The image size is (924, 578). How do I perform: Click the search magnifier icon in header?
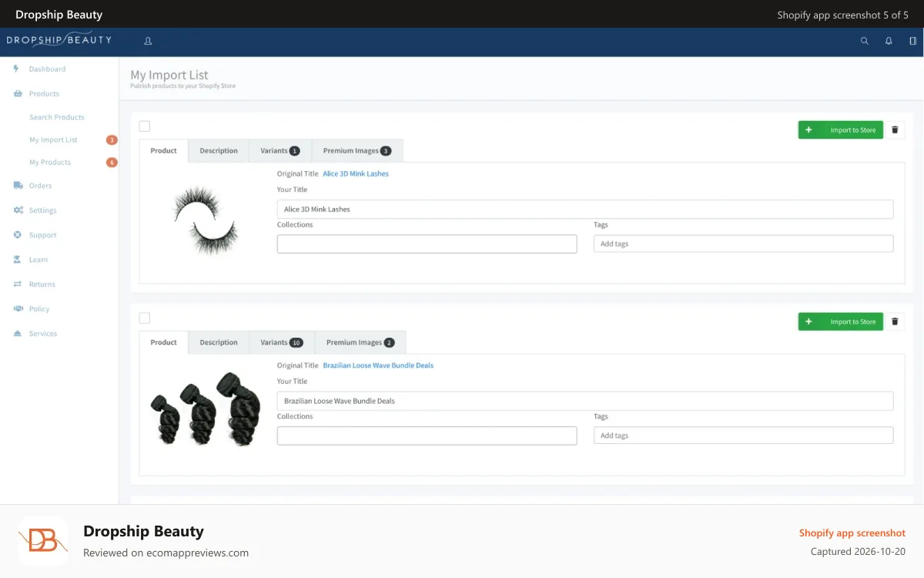(x=865, y=41)
